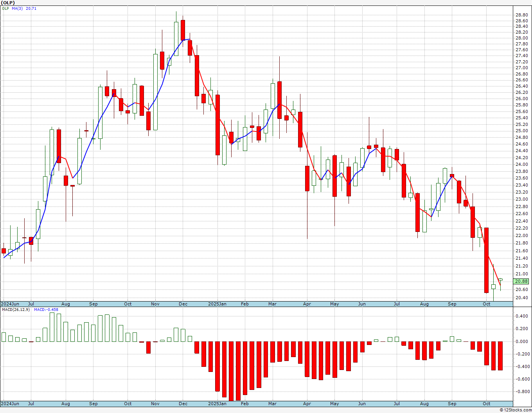Select the 22.60 price axis label
Viewport: 532px width, 413px height.
tap(521, 214)
